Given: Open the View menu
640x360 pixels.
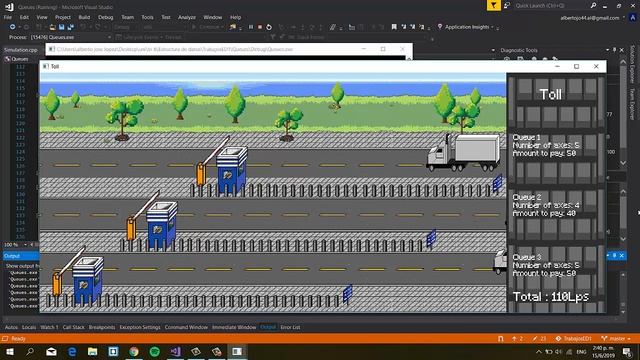Looking at the screenshot, I should point(42,18).
